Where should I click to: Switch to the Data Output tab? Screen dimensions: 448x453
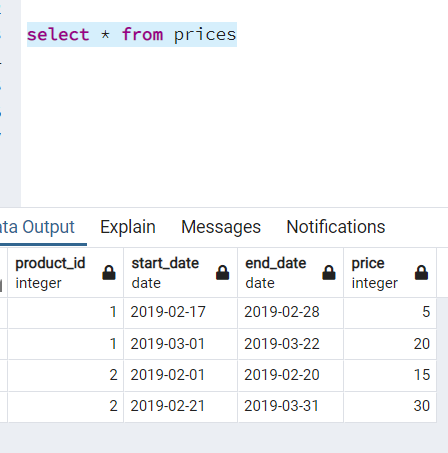click(37, 227)
